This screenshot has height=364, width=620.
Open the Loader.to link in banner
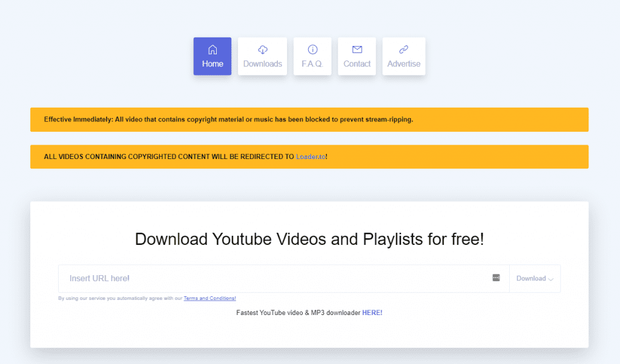311,157
